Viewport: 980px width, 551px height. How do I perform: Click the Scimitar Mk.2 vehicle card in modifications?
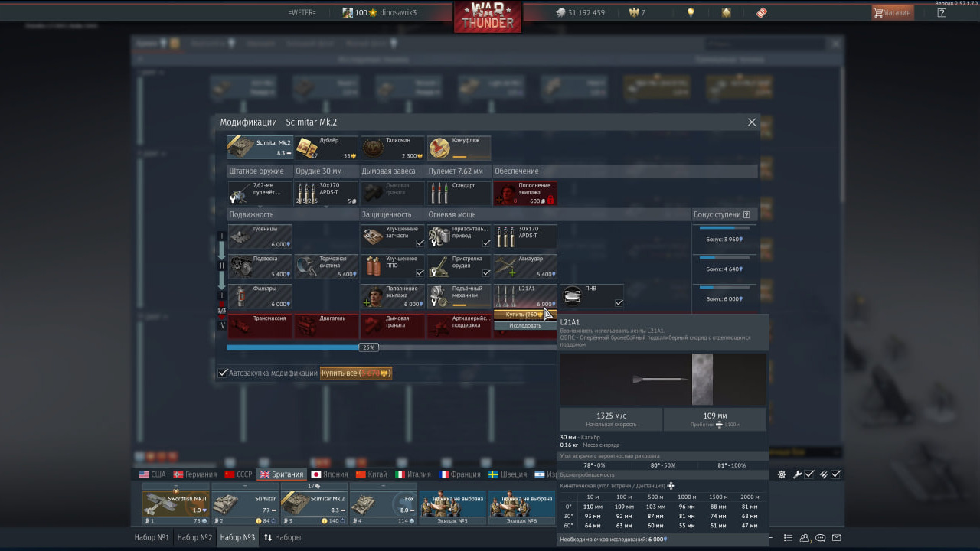260,148
